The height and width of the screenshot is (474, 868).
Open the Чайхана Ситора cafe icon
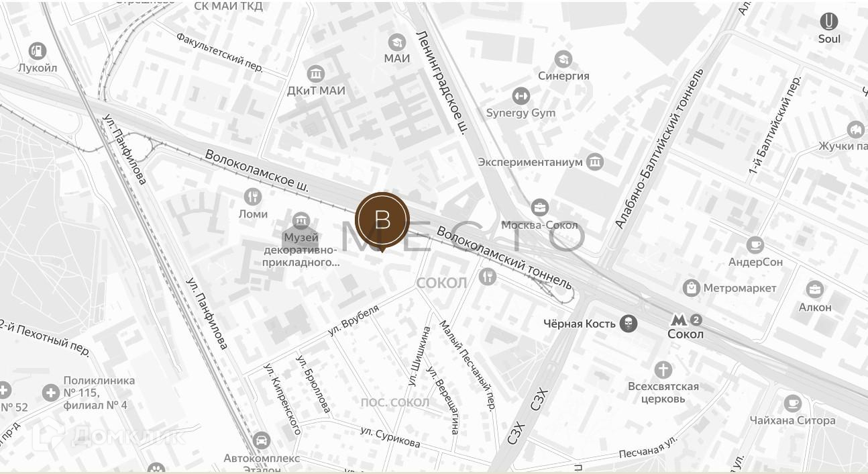point(793,404)
